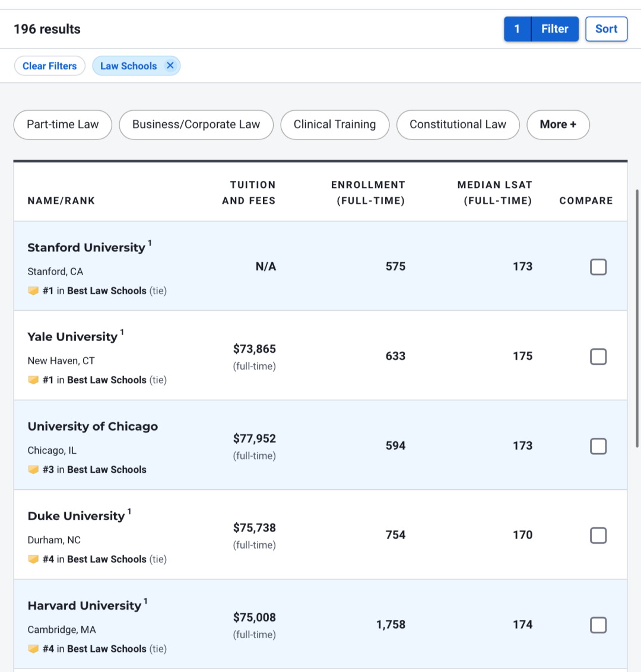Click the Law Schools filter chip label
The image size is (641, 672).
coord(129,66)
